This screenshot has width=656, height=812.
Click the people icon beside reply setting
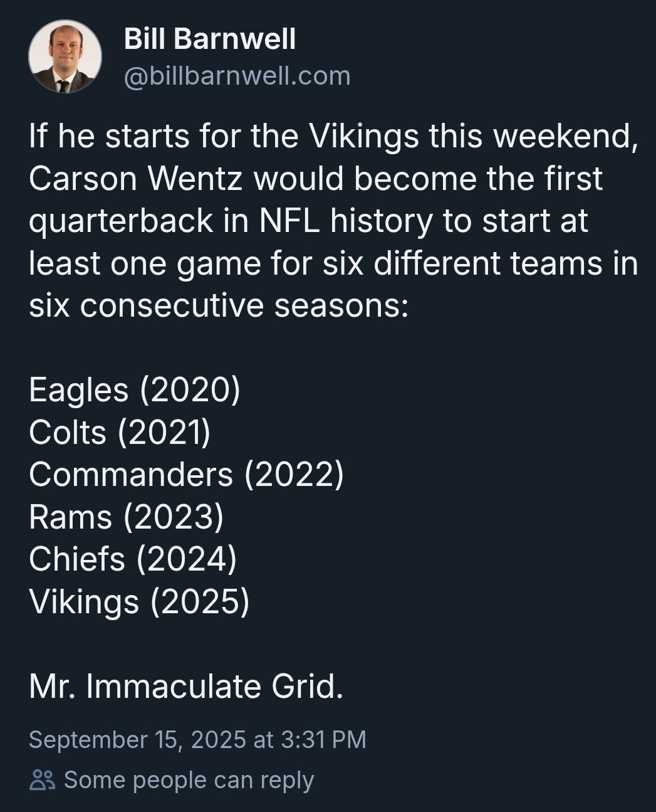pos(43,781)
